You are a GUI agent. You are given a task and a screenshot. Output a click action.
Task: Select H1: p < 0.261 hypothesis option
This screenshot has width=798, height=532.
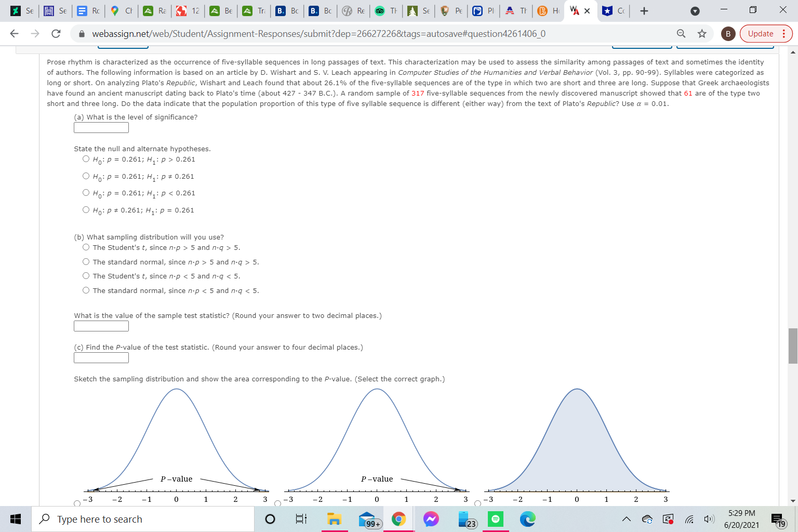click(x=86, y=193)
